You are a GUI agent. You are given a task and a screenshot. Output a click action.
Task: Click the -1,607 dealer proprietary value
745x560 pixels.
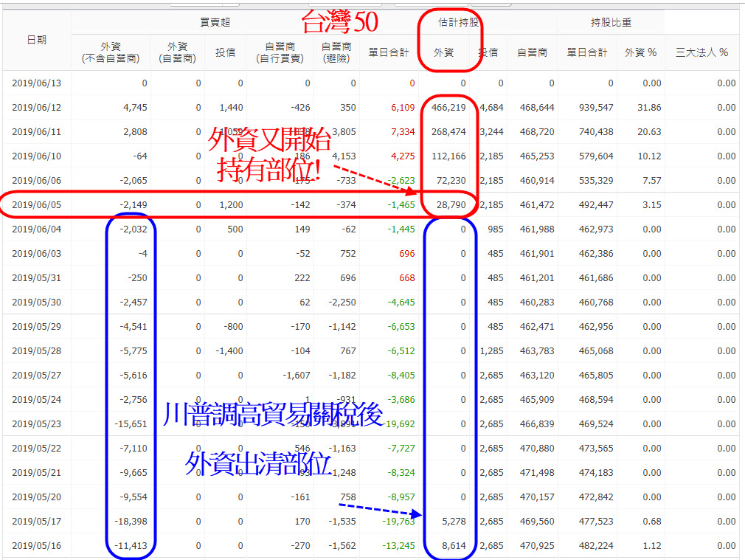pyautogui.click(x=297, y=375)
